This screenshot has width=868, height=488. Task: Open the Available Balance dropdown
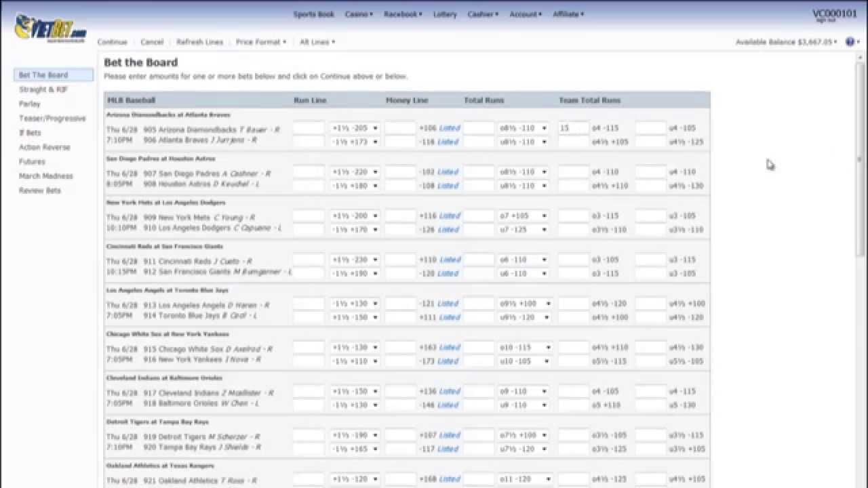click(x=787, y=42)
